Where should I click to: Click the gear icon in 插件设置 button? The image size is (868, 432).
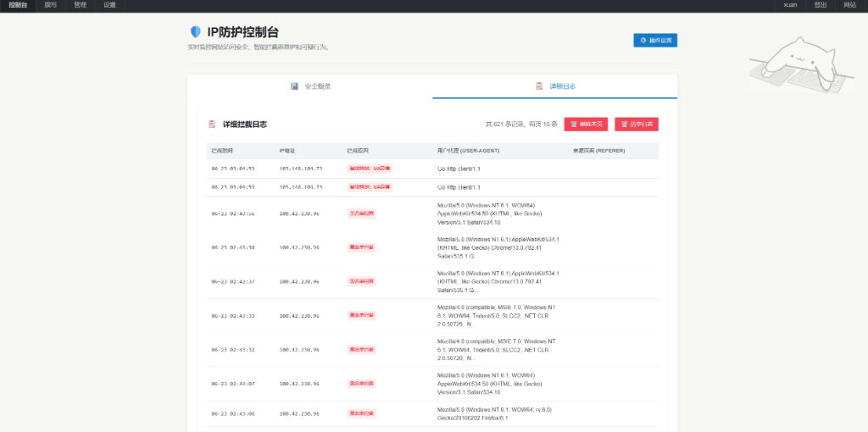[x=643, y=40]
